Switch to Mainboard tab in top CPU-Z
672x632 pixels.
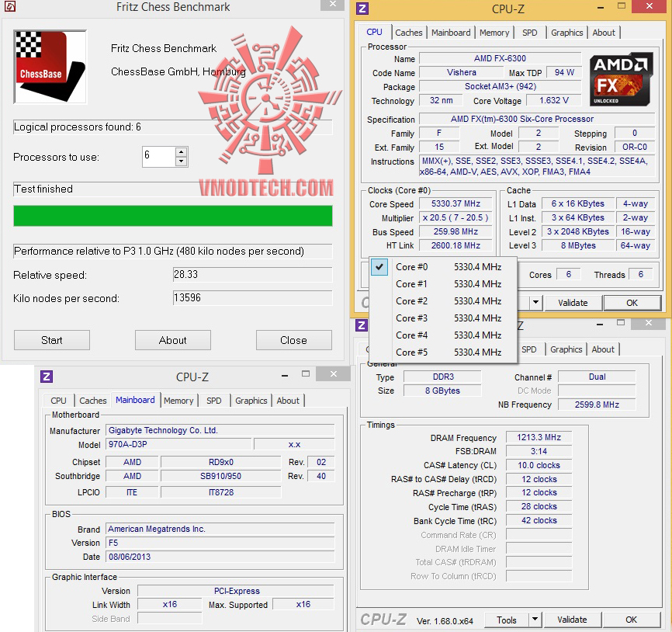point(451,33)
